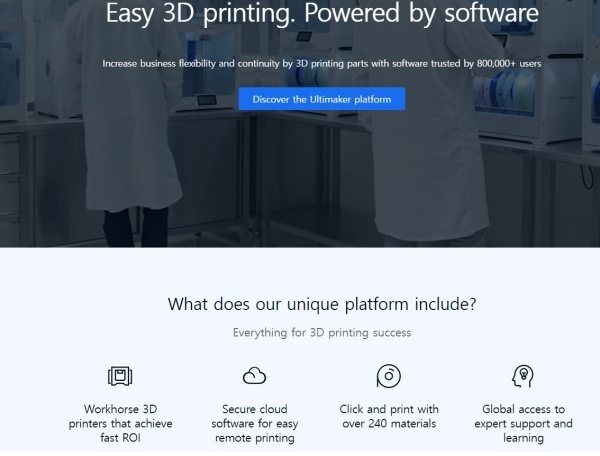Click the '800,000+ users' tagline text
The width and height of the screenshot is (600, 456).
pos(509,64)
